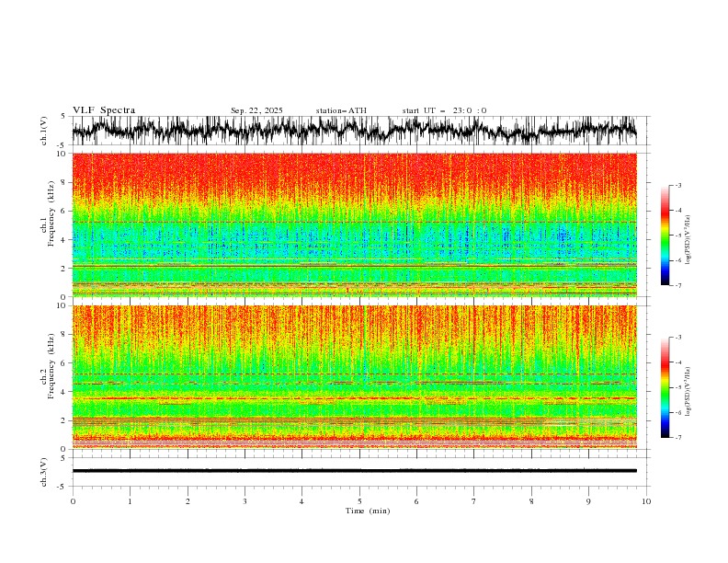The image size is (728, 563).
Task: Click time axis tick label "6"
Action: [416, 501]
